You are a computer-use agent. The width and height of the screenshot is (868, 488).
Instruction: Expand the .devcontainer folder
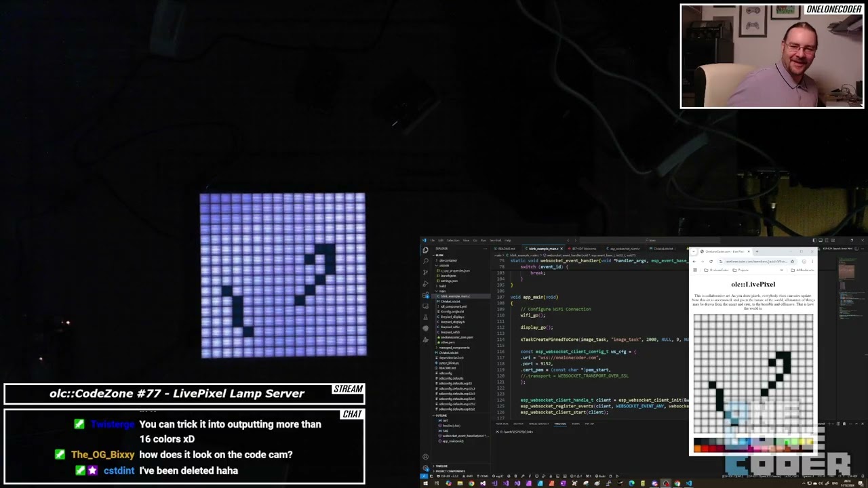coord(447,260)
